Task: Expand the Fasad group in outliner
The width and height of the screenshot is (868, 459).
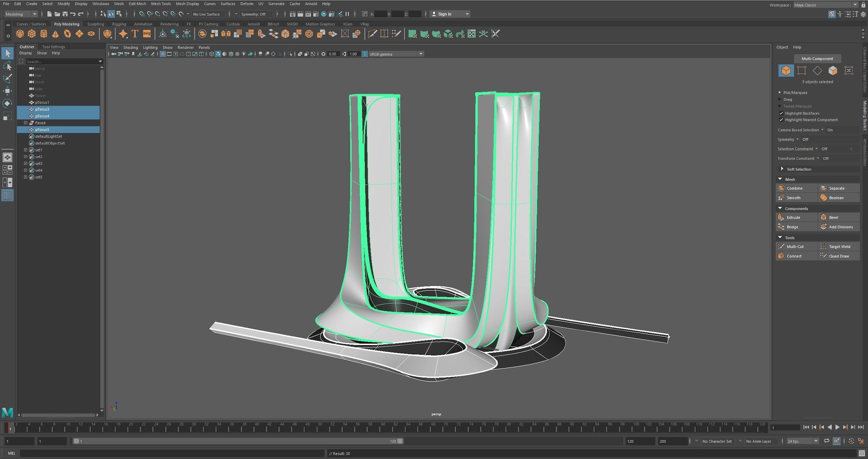Action: click(x=25, y=123)
